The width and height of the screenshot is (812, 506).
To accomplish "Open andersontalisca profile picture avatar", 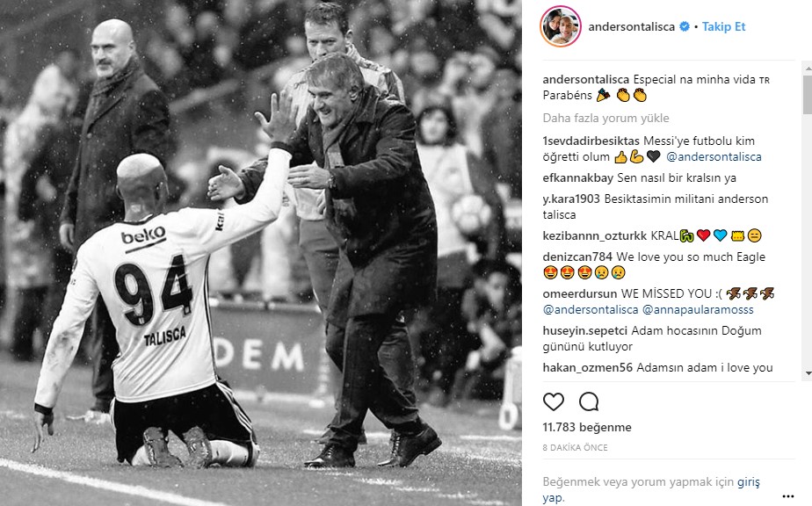I will click(561, 26).
